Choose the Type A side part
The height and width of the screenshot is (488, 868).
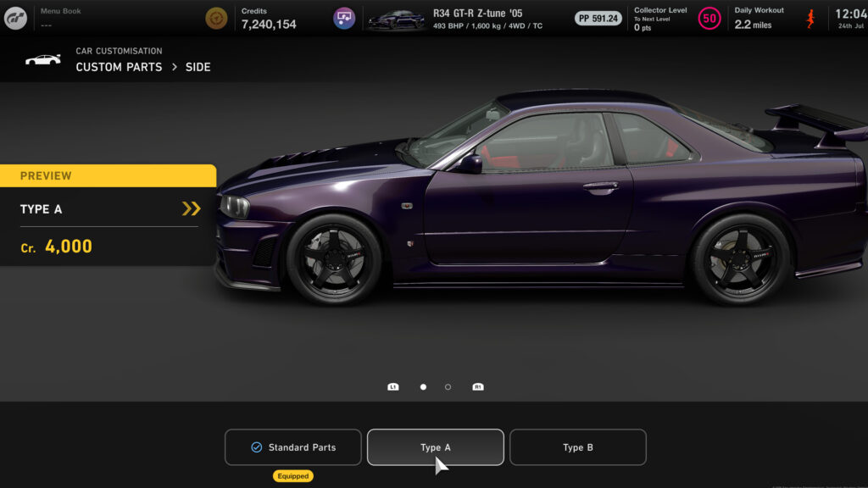point(435,447)
